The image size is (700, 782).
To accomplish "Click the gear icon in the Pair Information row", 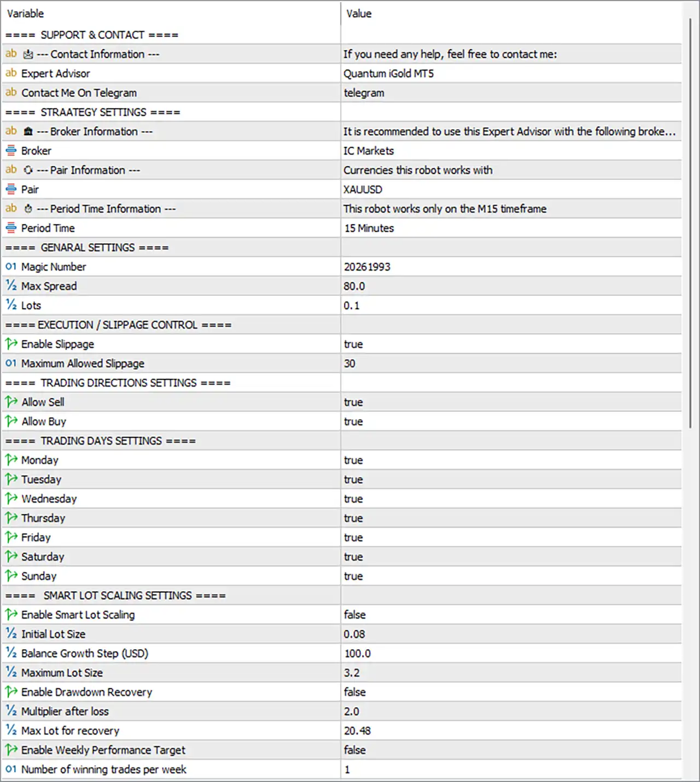I will click(28, 170).
